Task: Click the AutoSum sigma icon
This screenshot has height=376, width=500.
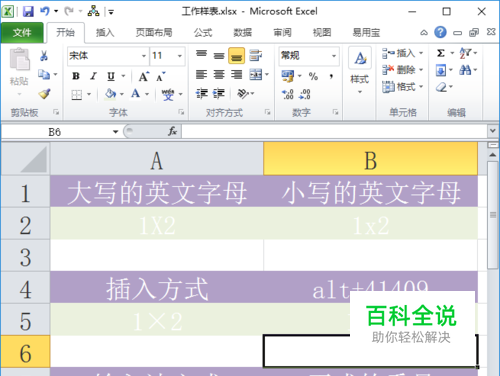Action: [x=441, y=53]
